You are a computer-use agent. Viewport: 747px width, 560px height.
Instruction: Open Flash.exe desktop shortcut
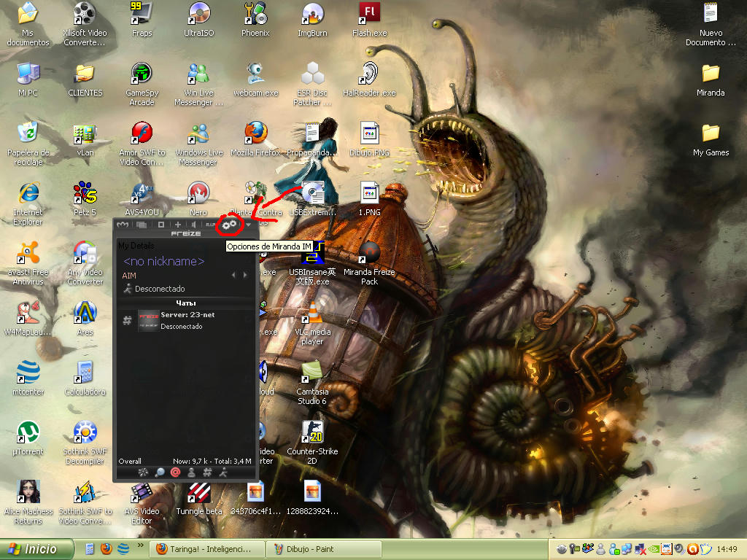click(370, 20)
